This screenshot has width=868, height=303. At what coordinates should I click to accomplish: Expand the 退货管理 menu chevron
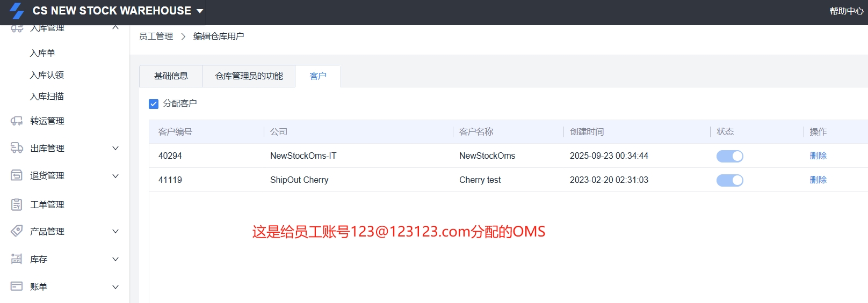(115, 176)
